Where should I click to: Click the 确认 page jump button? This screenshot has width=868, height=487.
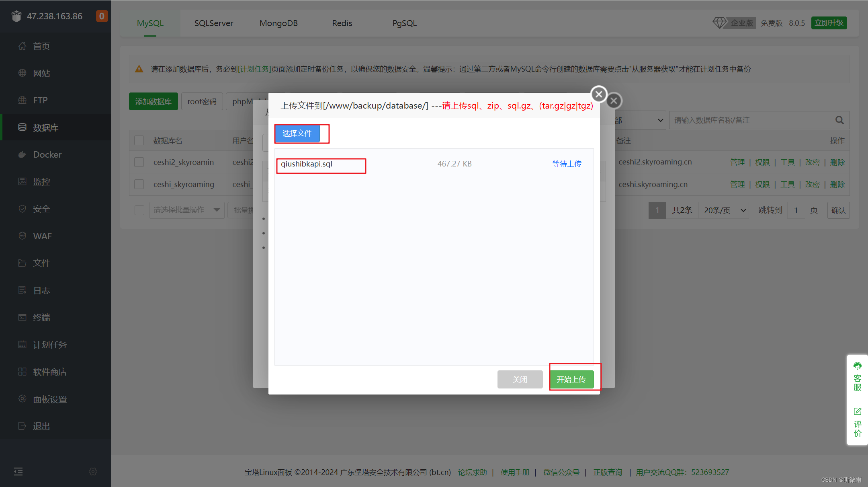pyautogui.click(x=838, y=210)
